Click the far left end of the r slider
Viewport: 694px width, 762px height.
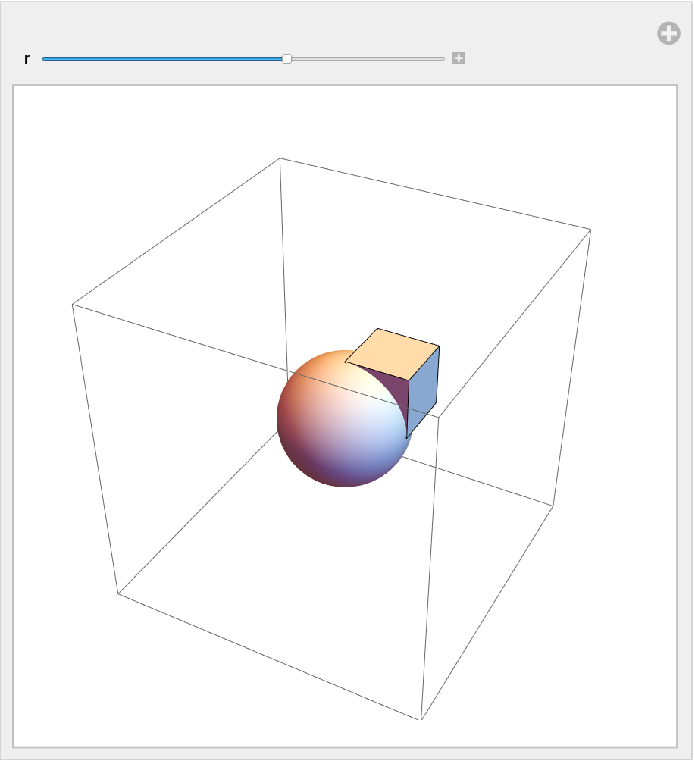(44, 59)
